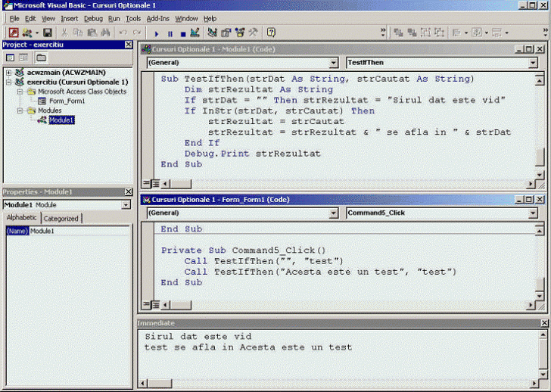Click the Project Explorer toolbar icon
The height and width of the screenshot is (392, 551).
pos(212,33)
